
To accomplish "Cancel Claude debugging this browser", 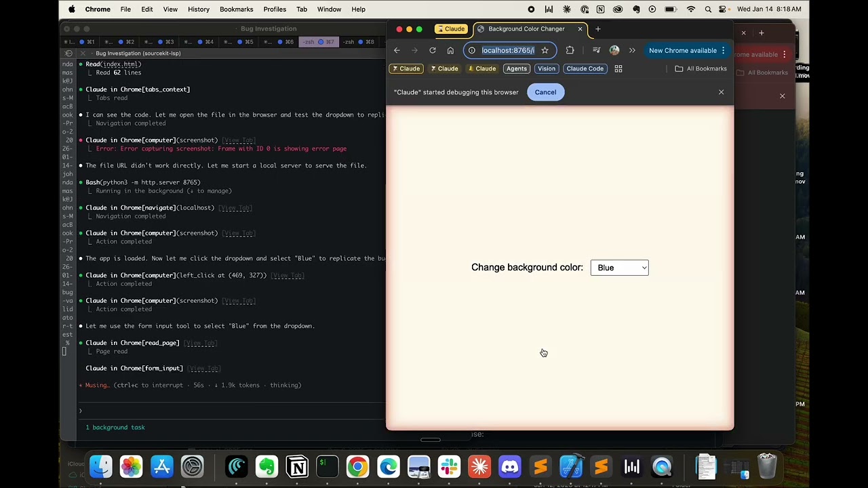I will (545, 92).
